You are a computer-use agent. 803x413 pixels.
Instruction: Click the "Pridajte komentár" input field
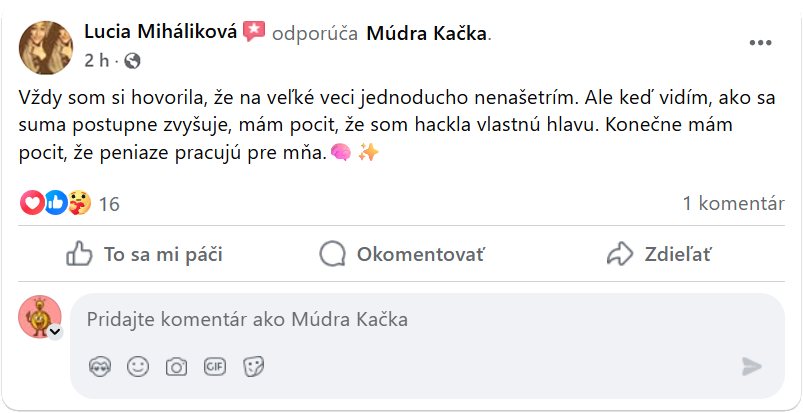coord(400,320)
